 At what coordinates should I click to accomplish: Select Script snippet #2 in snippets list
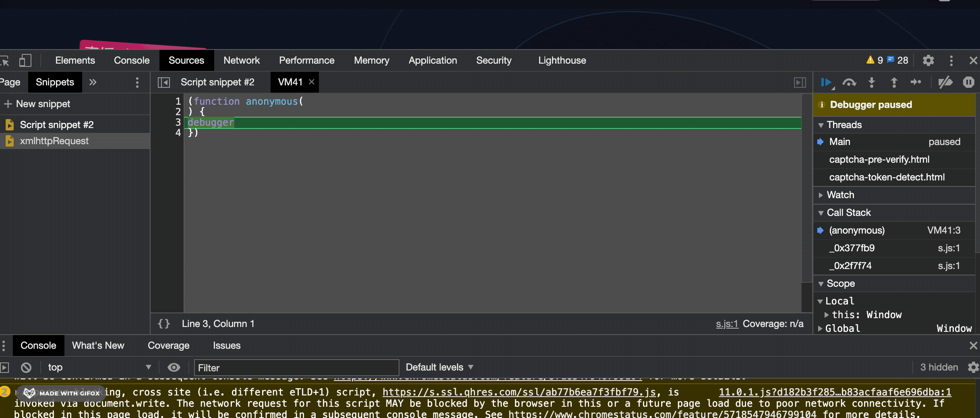[x=75, y=125]
